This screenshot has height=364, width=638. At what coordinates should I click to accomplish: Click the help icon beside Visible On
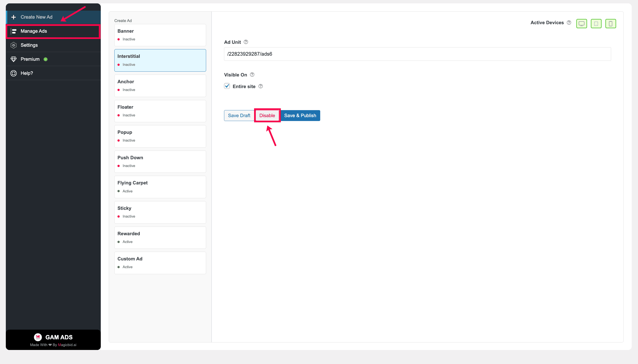pyautogui.click(x=252, y=75)
